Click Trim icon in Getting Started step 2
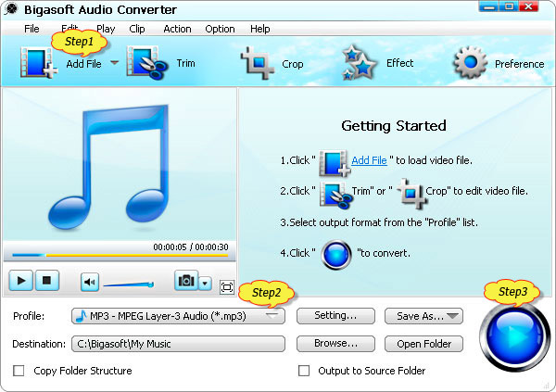Image resolution: width=556 pixels, height=392 pixels. point(335,194)
